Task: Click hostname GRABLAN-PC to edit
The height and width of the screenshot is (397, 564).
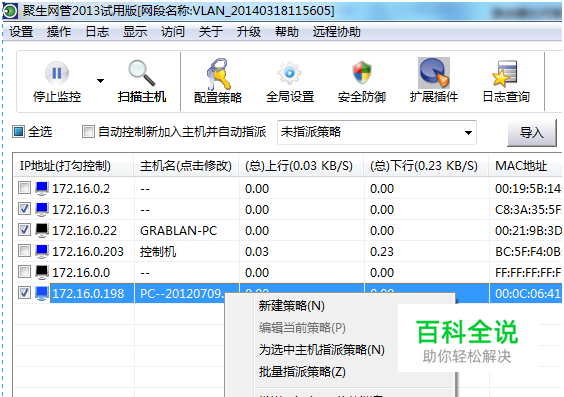Action: [178, 231]
